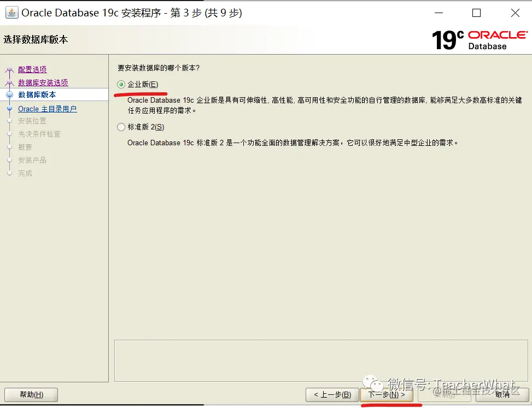Minimize the installer window
532x408 pixels.
coord(439,13)
